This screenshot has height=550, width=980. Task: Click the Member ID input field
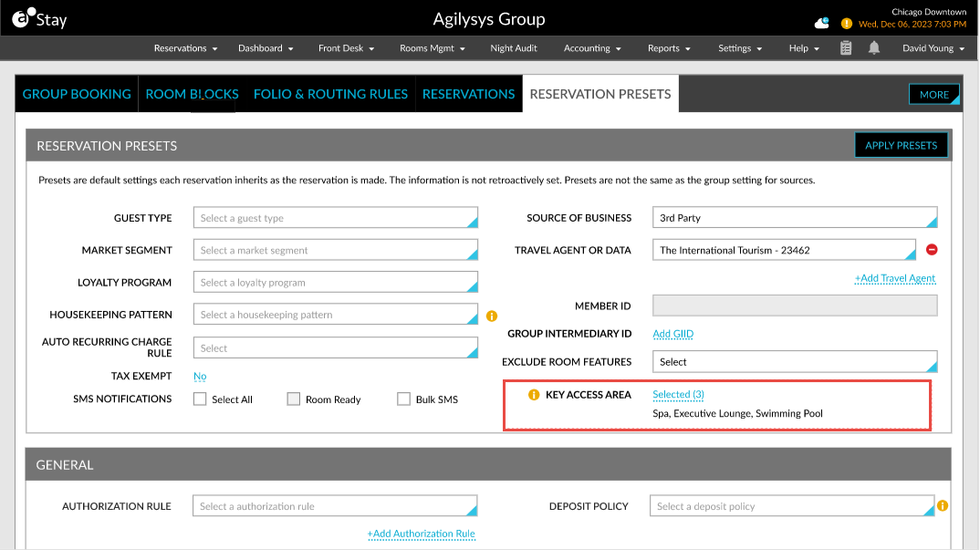pyautogui.click(x=795, y=306)
